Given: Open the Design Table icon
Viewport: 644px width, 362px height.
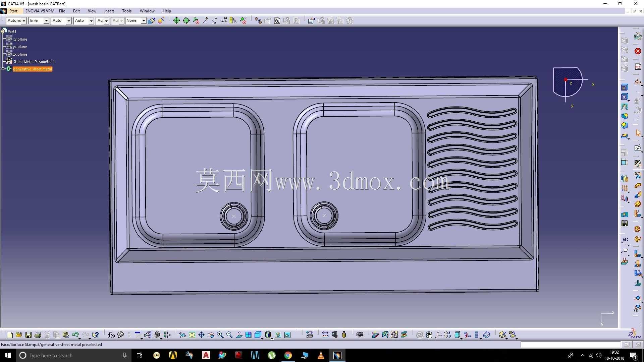Looking at the screenshot, I should 138,335.
